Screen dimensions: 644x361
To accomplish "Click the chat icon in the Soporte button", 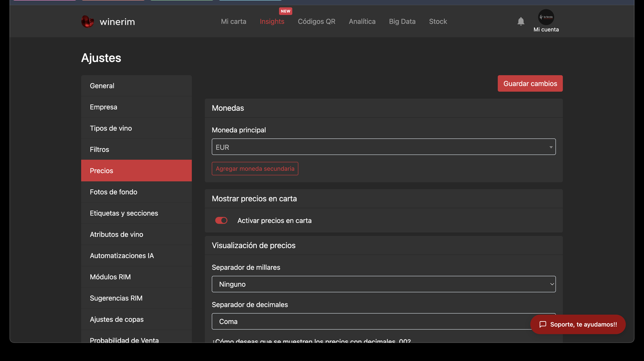I will [543, 325].
